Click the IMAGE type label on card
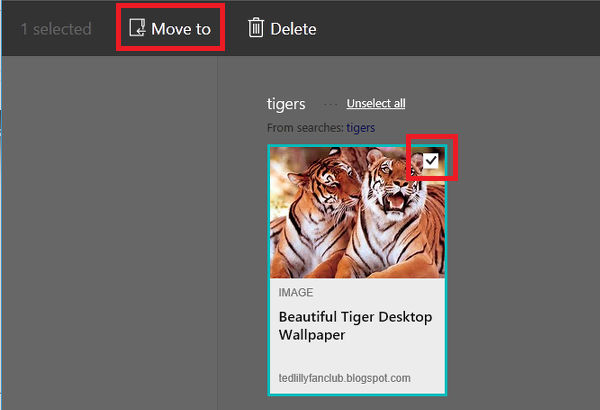Image resolution: width=600 pixels, height=410 pixels. point(296,292)
